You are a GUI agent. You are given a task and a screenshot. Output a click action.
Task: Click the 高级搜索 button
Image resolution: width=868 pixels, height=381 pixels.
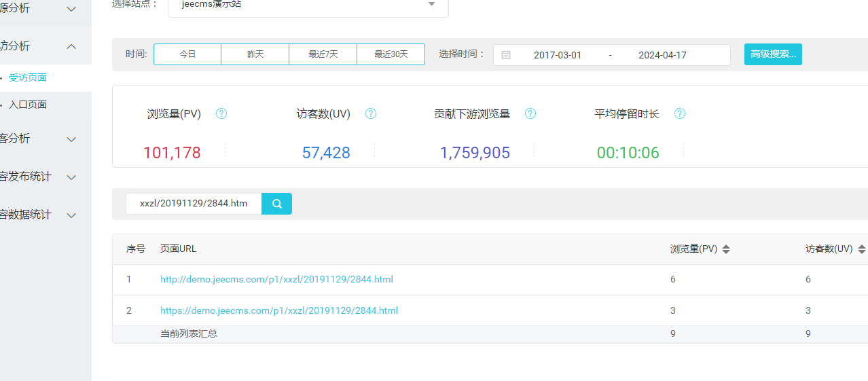pos(773,54)
